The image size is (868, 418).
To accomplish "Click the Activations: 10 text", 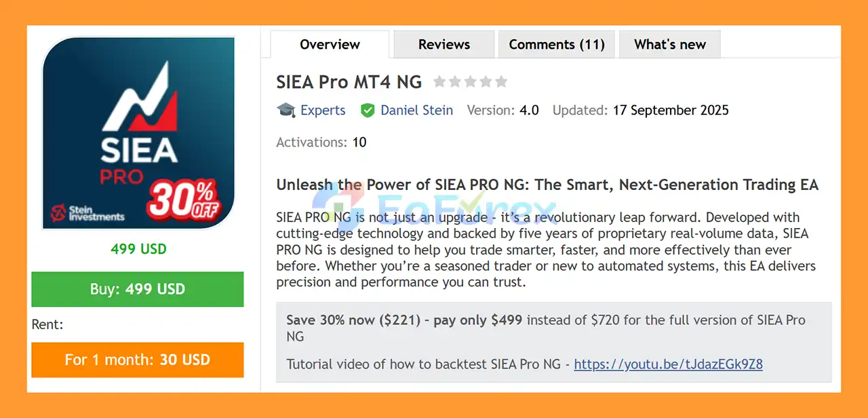I will [318, 142].
